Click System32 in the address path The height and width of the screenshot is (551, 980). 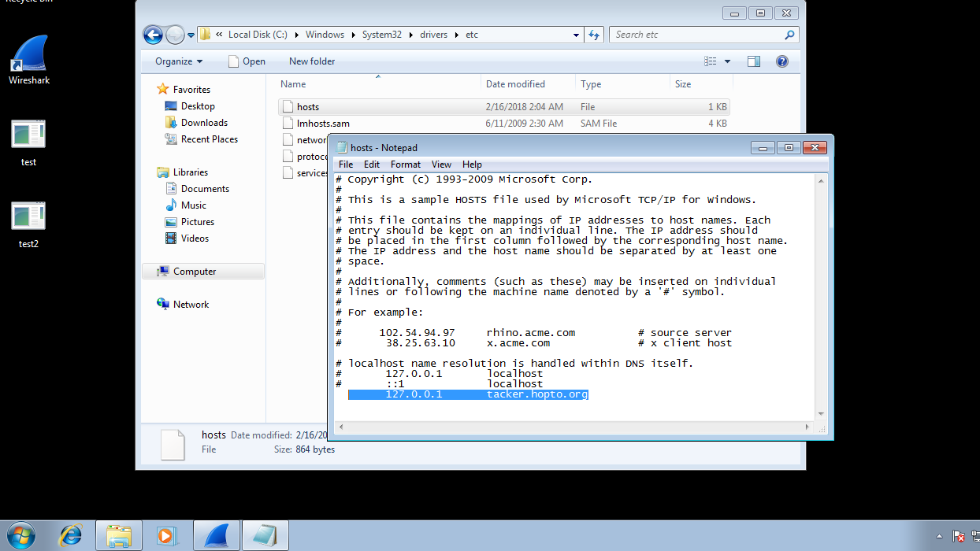click(381, 35)
